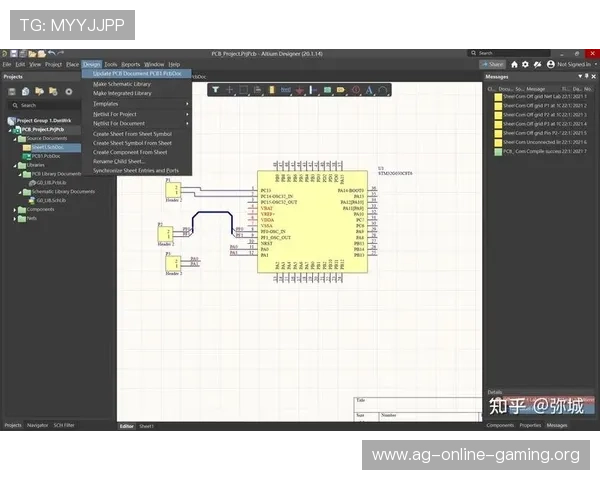Viewport: 600px width, 480px height.
Task: Switch to the Properties tab at the bottom right
Action: [530, 425]
